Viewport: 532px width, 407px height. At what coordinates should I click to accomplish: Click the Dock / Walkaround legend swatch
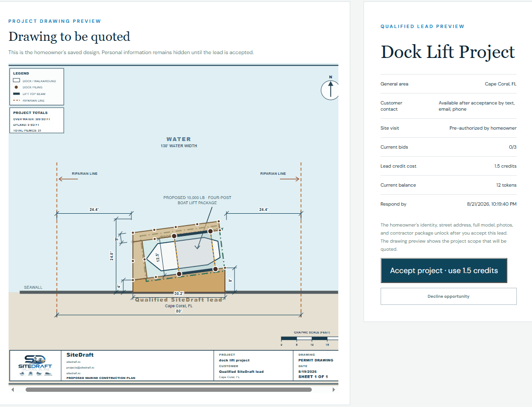[16, 80]
